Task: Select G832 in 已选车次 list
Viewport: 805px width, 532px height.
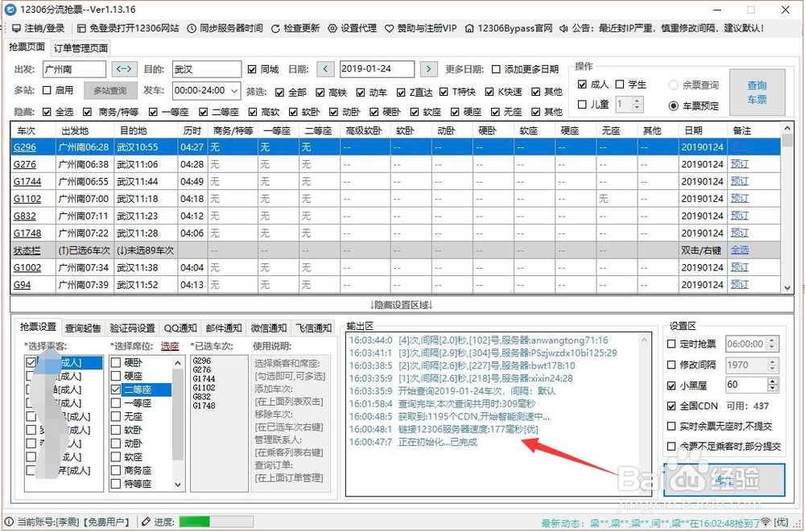Action: point(201,397)
